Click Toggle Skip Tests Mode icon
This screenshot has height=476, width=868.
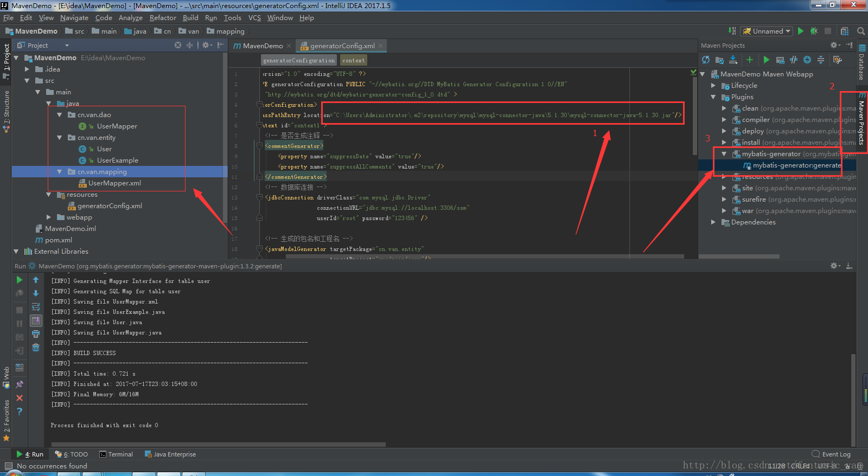coord(794,60)
